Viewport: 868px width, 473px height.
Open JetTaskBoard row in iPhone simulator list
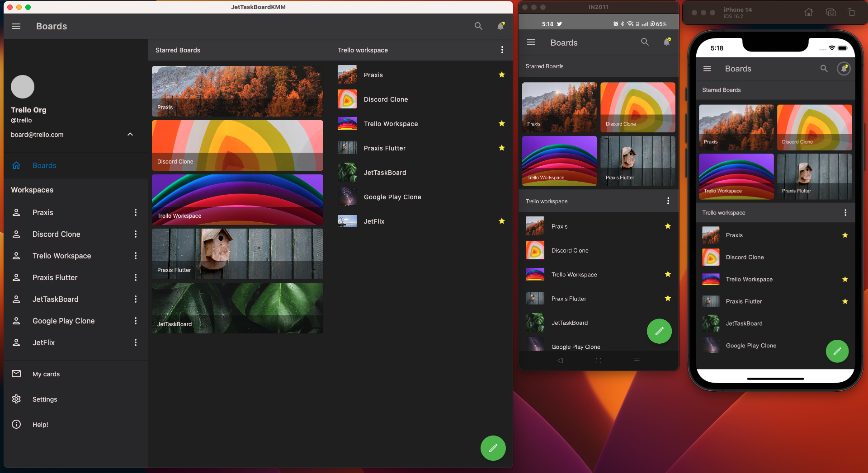pos(775,323)
